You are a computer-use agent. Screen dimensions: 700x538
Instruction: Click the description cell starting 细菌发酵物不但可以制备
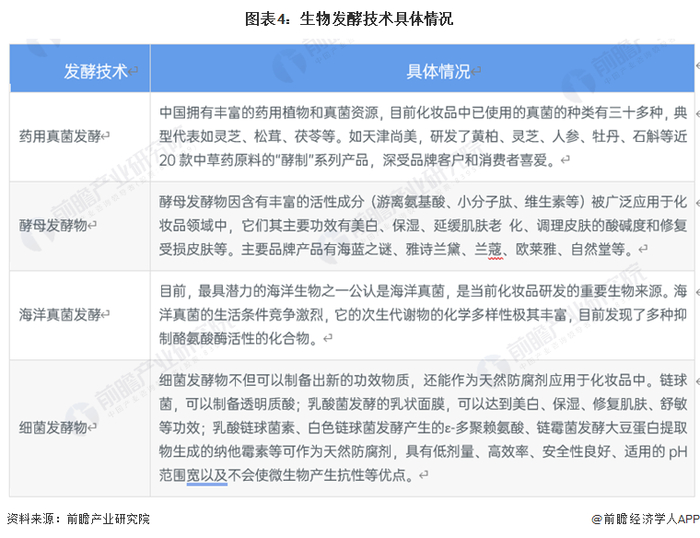tap(422, 428)
